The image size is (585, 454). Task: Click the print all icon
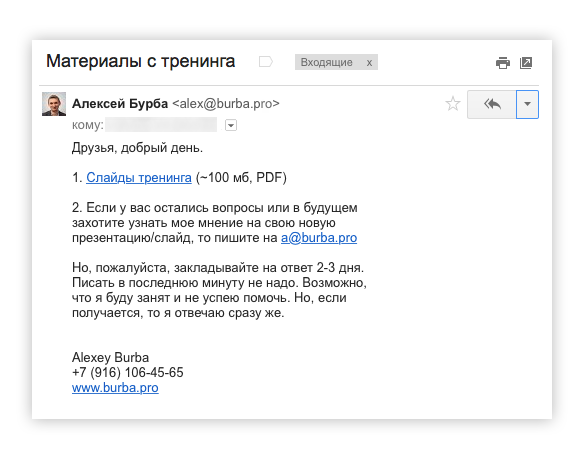pos(503,63)
